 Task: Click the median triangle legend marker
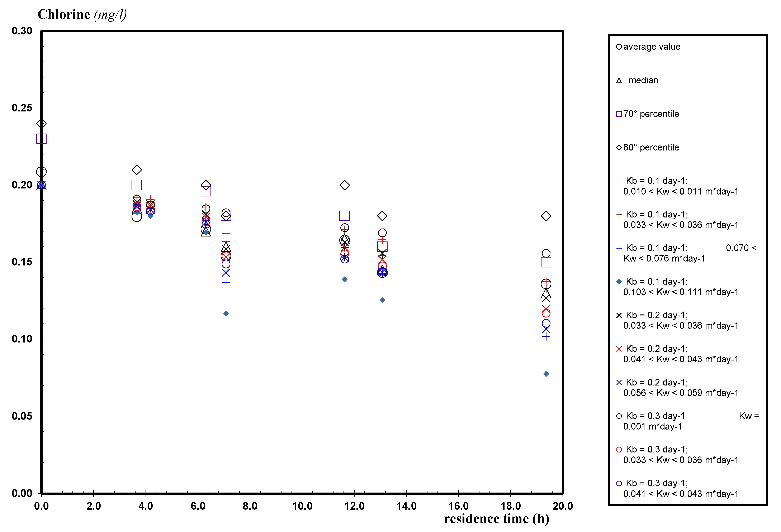(619, 81)
